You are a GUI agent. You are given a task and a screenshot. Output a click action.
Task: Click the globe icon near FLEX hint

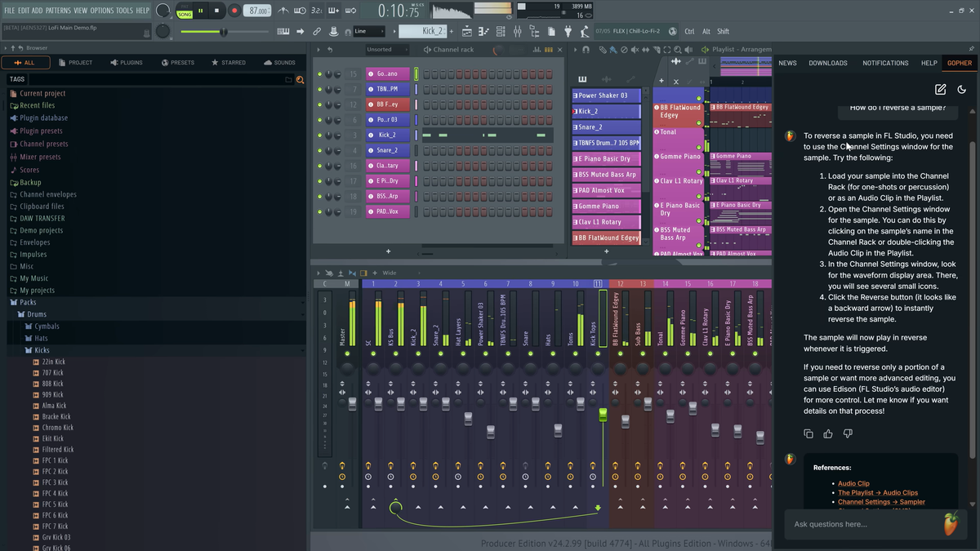point(673,31)
